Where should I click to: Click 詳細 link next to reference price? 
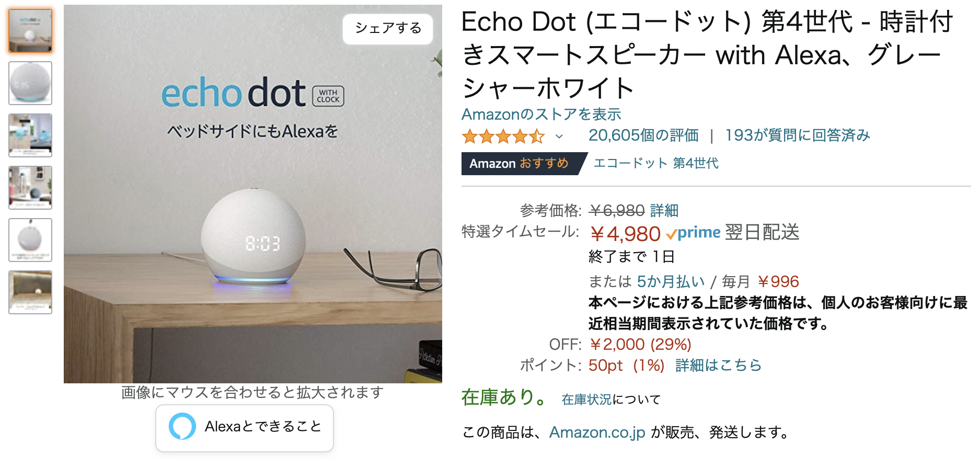coord(664,211)
